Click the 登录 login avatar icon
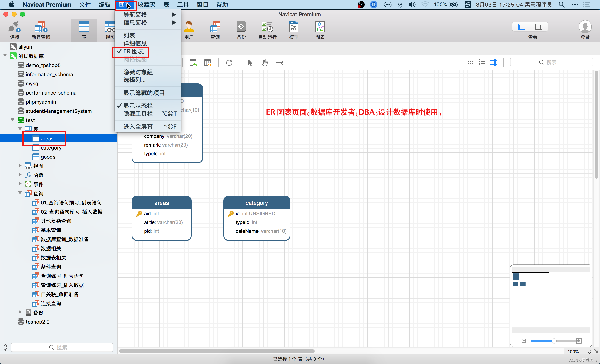 tap(585, 27)
